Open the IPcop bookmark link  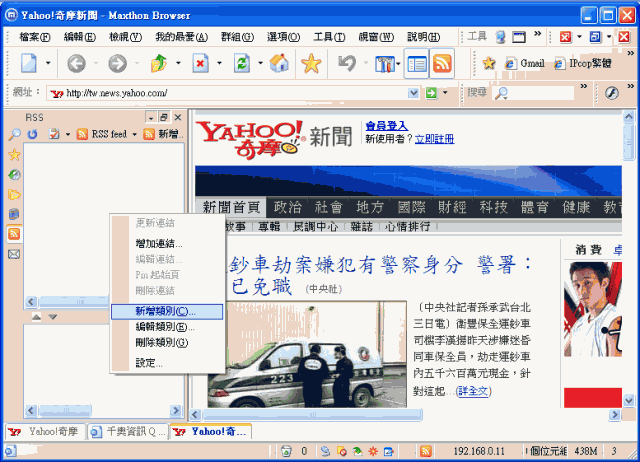coord(583,63)
